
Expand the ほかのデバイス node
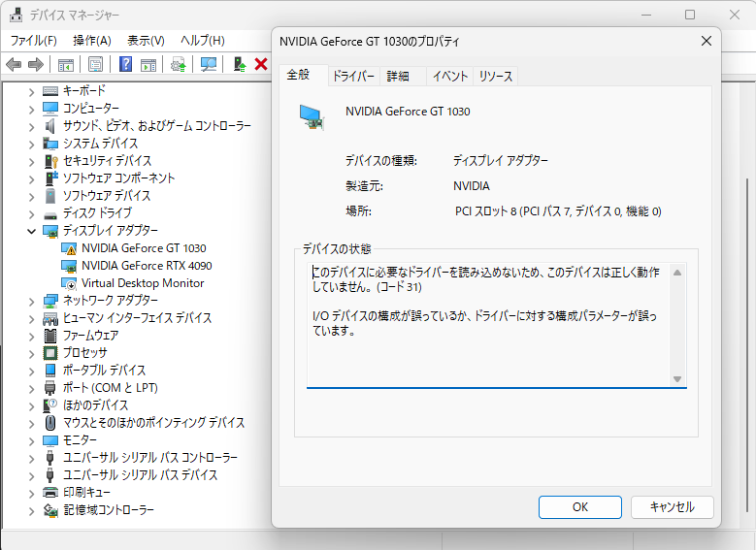pos(31,406)
